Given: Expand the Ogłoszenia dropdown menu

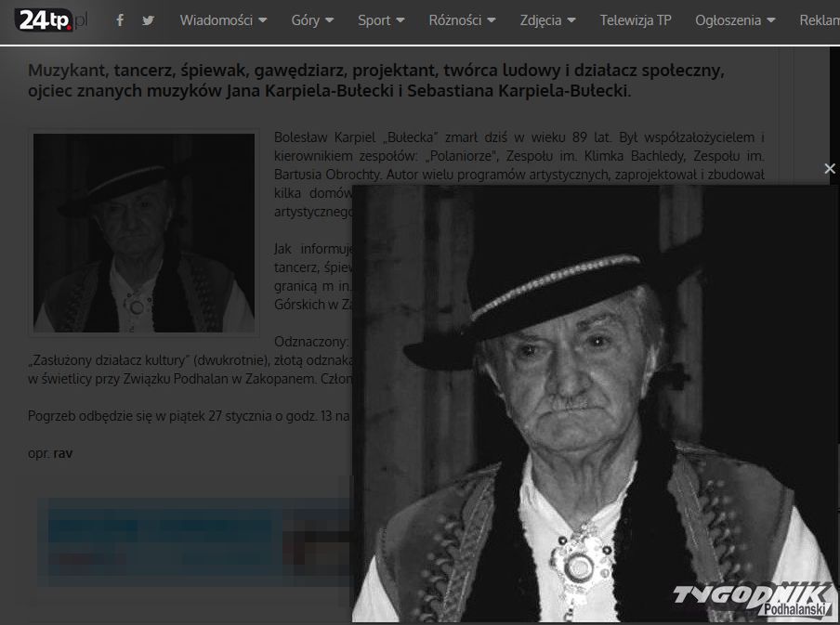Looking at the screenshot, I should (735, 20).
